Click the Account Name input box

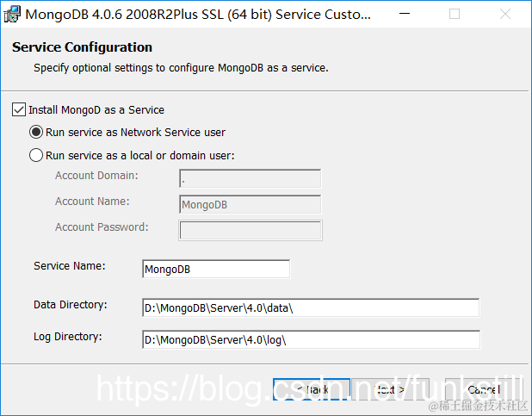click(x=250, y=204)
